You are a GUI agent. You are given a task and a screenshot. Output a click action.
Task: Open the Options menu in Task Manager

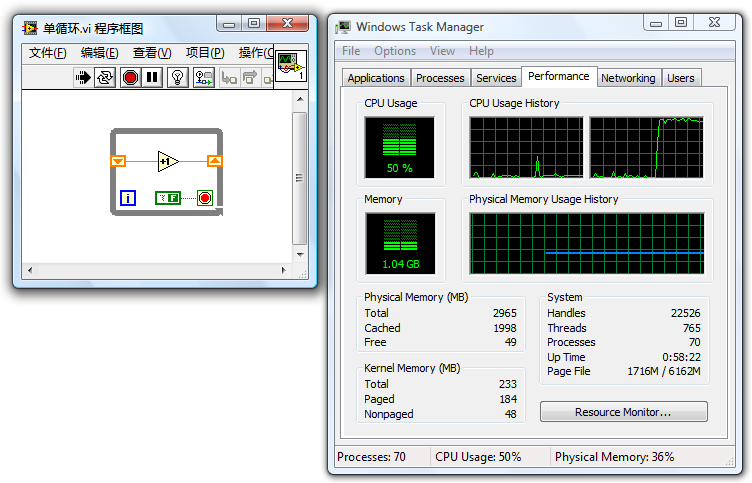(x=395, y=51)
